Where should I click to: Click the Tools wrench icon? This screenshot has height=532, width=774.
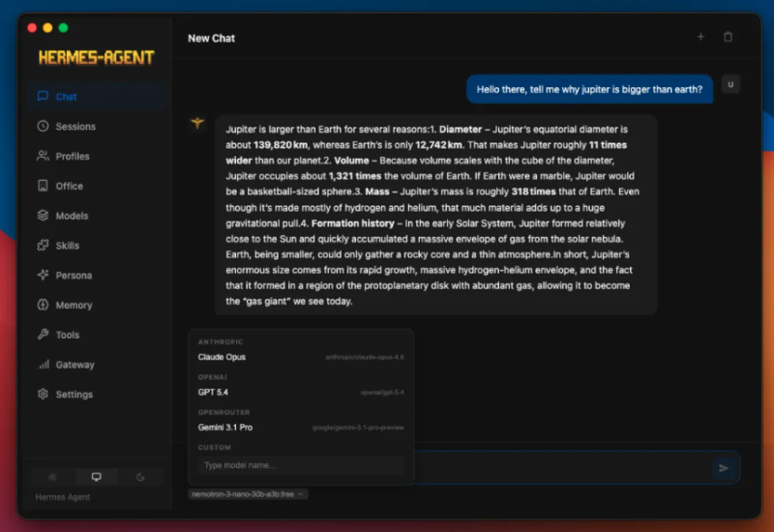(x=43, y=334)
